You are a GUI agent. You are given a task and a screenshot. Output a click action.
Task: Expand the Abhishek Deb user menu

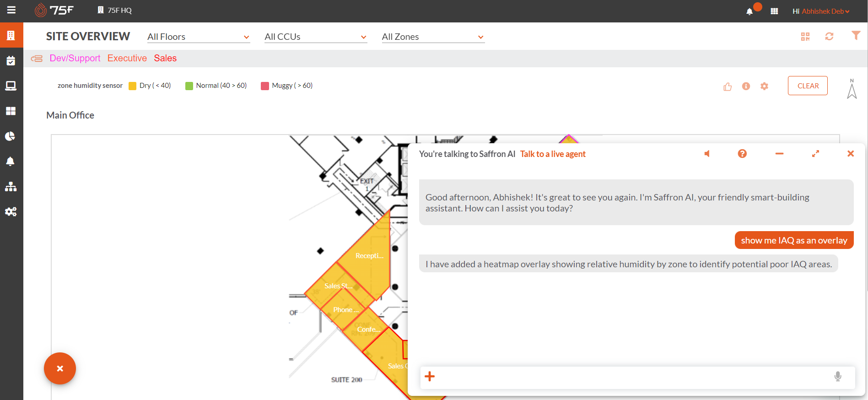click(x=825, y=11)
